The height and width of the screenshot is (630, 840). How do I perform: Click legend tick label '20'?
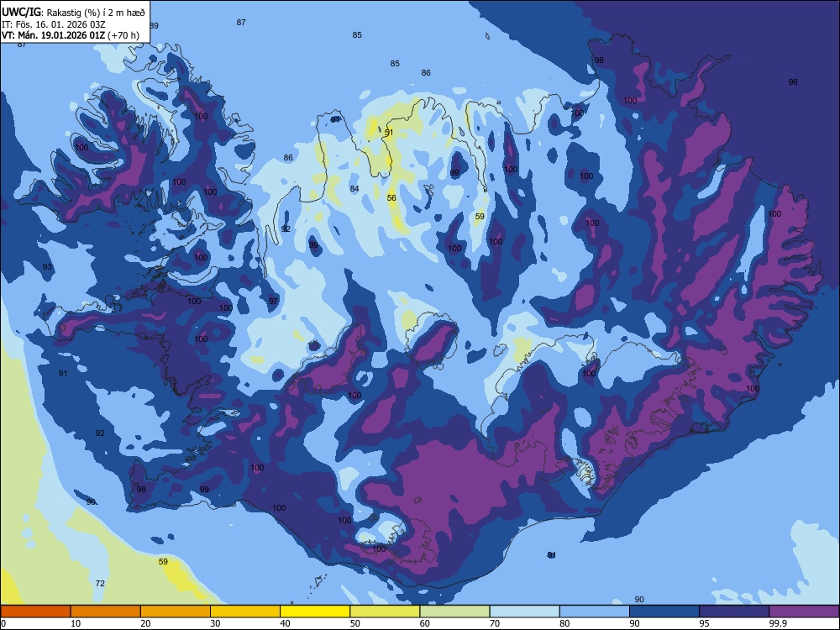tap(145, 623)
